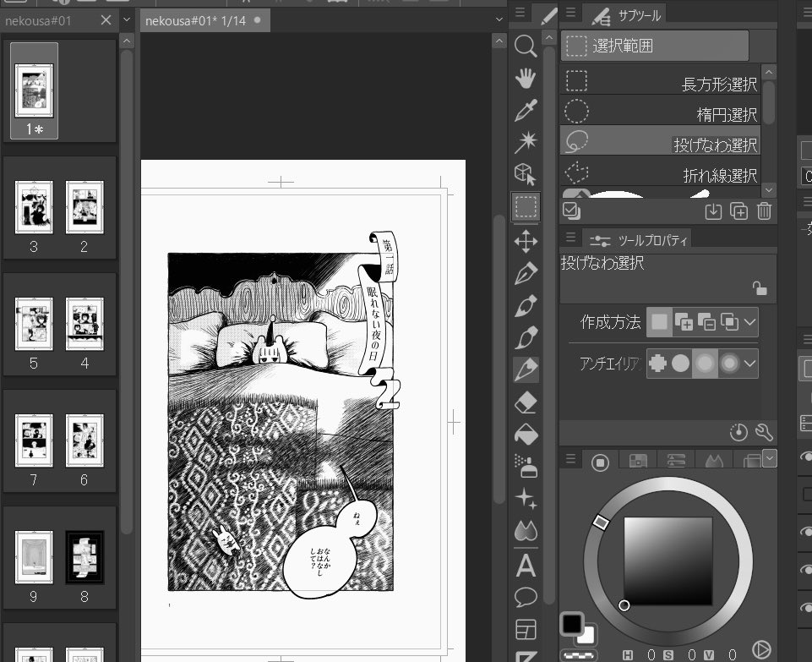Select the Frame border panel tool
Screen dimensions: 812x662
(526, 629)
